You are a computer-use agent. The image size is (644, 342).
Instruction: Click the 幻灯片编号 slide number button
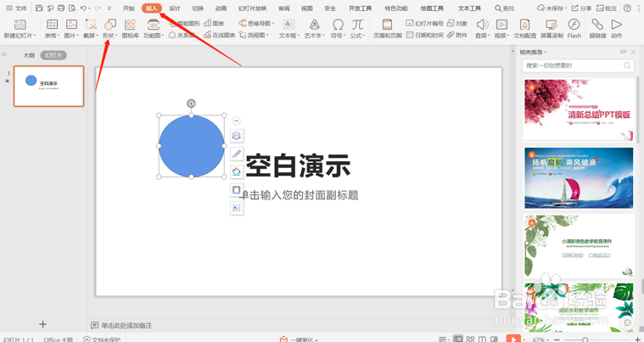coord(424,24)
